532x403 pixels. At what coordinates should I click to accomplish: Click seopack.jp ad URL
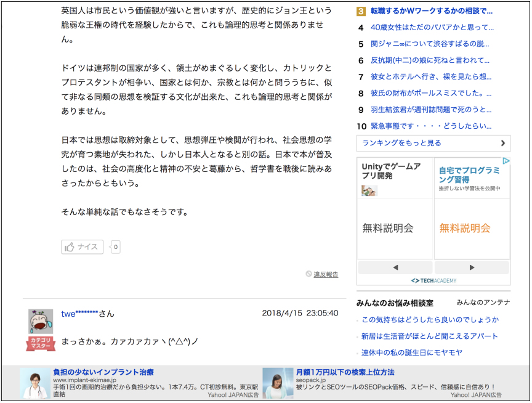311,380
